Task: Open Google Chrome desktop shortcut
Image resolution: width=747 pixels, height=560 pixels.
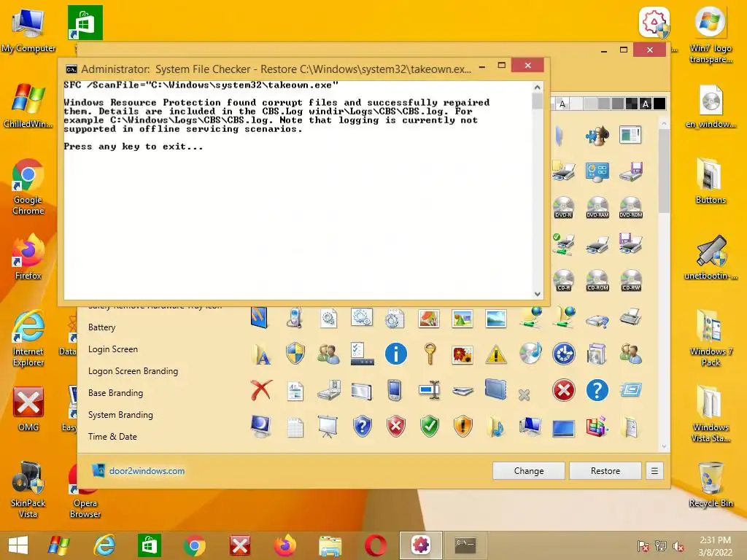Action: [28, 187]
